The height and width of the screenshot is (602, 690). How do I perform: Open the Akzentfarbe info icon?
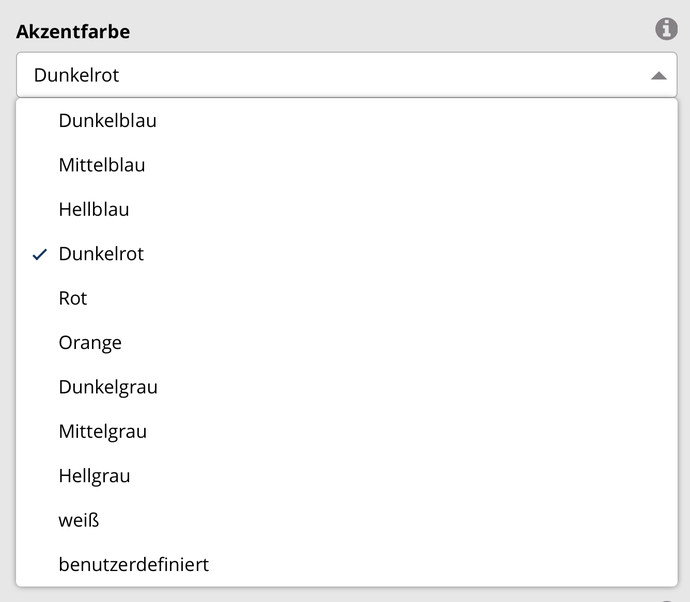tap(666, 29)
